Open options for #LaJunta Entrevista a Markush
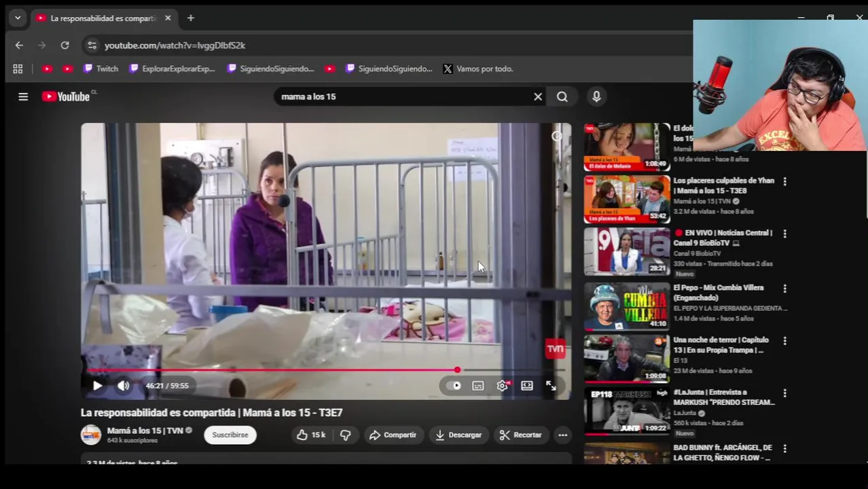The width and height of the screenshot is (868, 489). point(784,393)
